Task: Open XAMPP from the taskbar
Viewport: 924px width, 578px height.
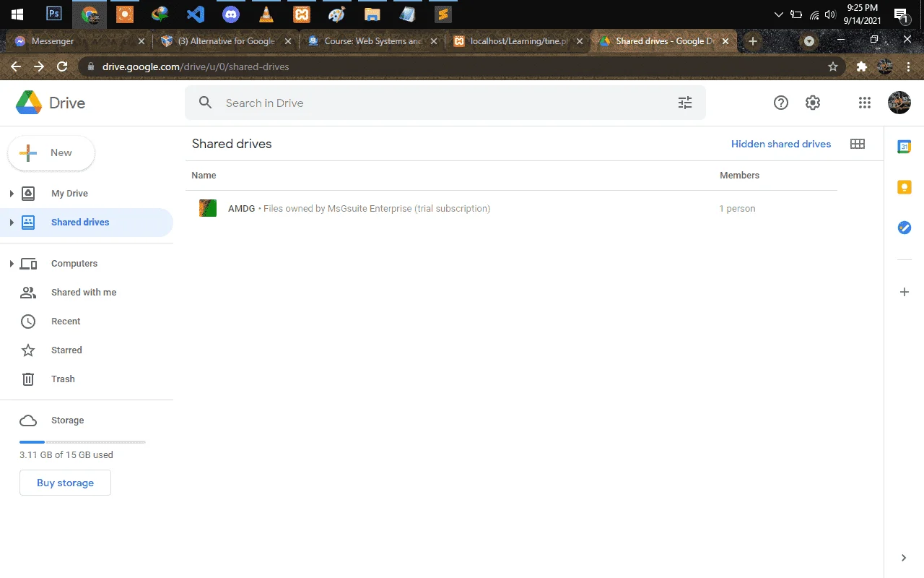Action: click(302, 14)
